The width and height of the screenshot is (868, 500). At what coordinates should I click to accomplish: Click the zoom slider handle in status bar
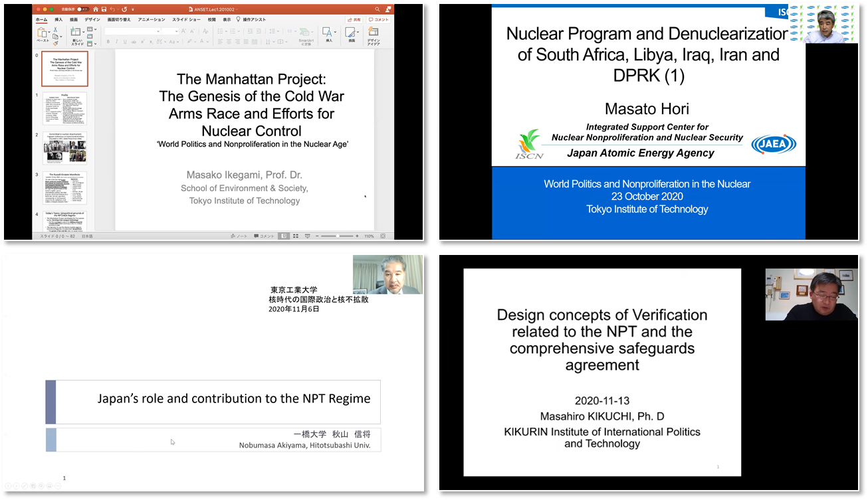(338, 236)
